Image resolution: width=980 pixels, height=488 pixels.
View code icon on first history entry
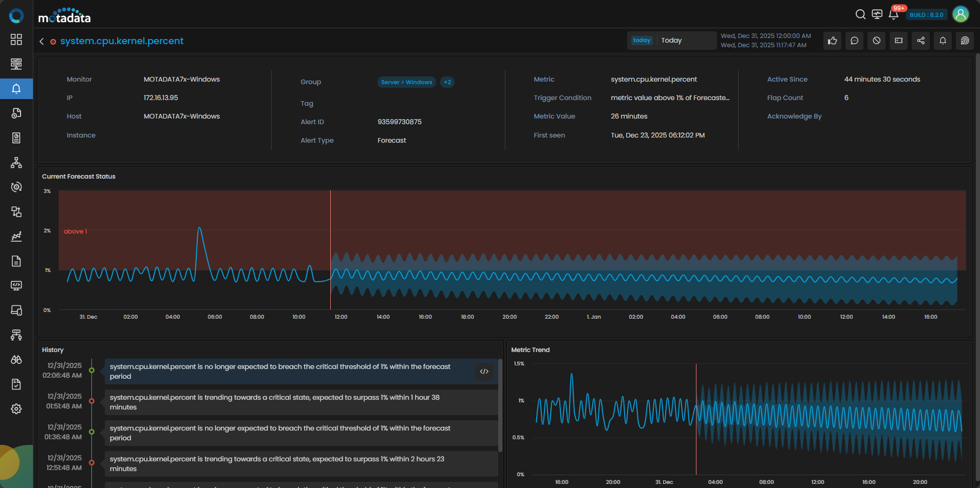click(484, 372)
